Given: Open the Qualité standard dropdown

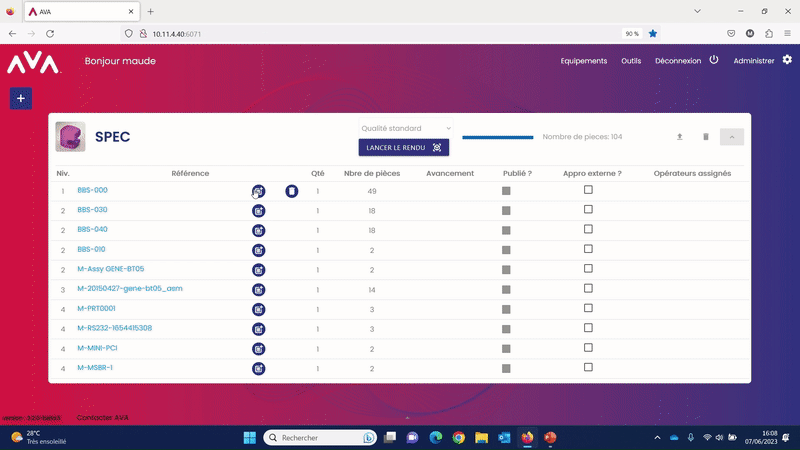Looking at the screenshot, I should point(406,129).
